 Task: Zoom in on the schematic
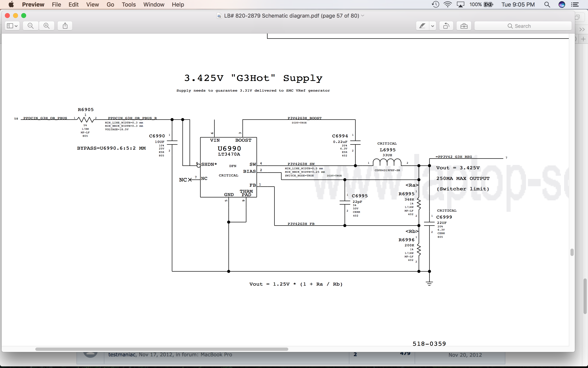pos(47,26)
